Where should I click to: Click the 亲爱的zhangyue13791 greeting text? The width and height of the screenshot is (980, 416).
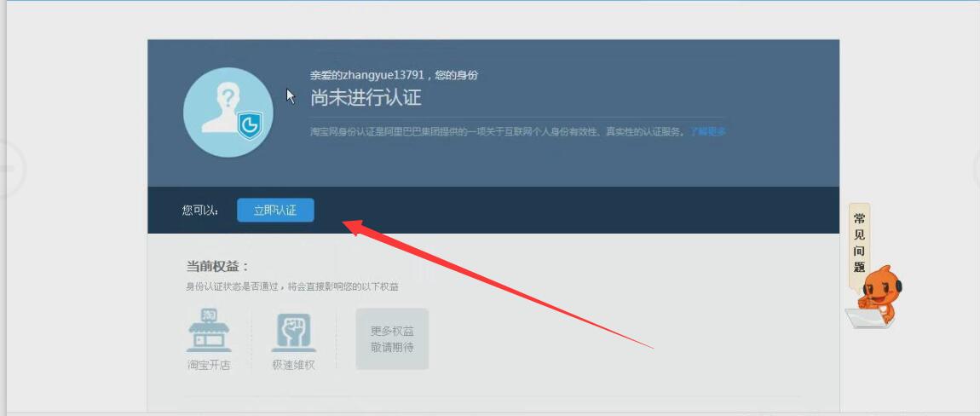[x=395, y=75]
